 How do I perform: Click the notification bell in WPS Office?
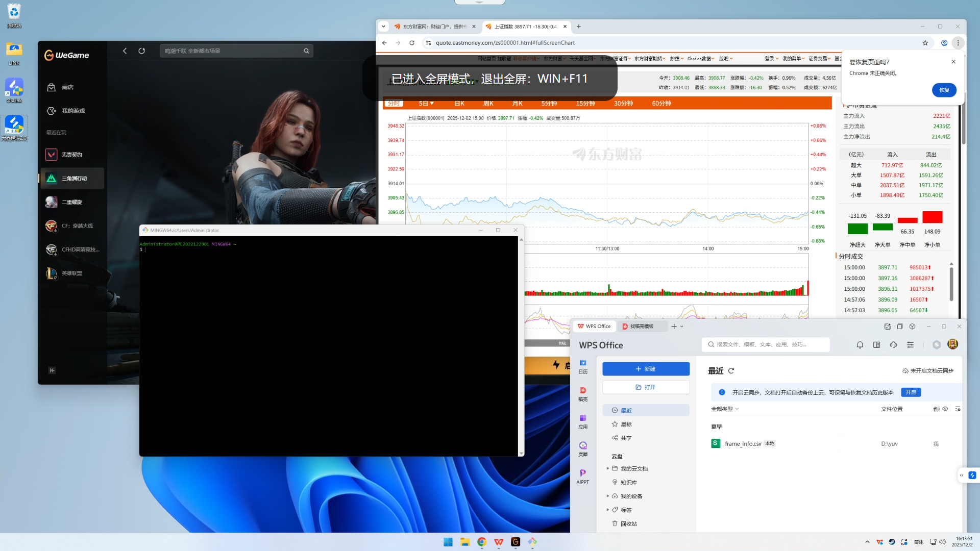click(x=860, y=344)
